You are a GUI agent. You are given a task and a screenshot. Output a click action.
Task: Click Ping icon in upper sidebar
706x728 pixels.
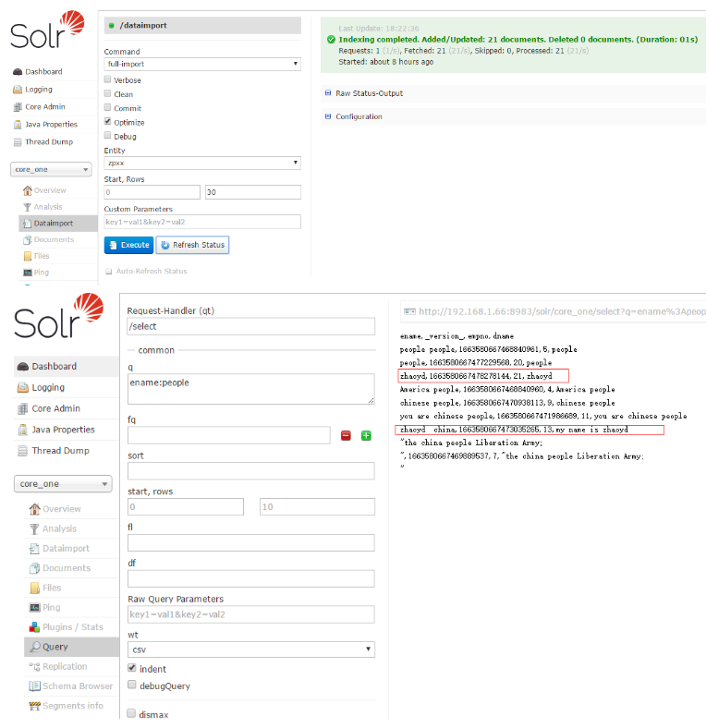[x=28, y=273]
